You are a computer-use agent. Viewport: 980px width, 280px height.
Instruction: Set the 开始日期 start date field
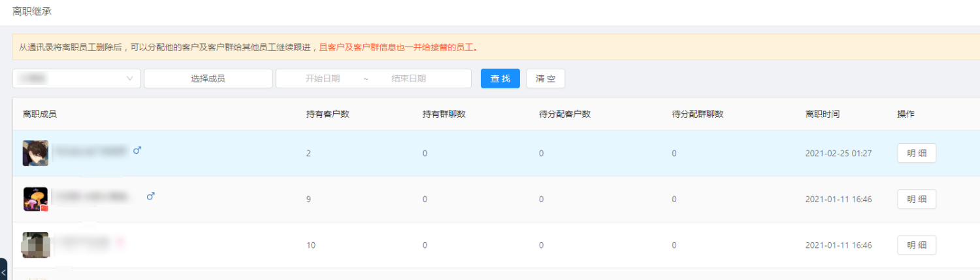(x=323, y=79)
